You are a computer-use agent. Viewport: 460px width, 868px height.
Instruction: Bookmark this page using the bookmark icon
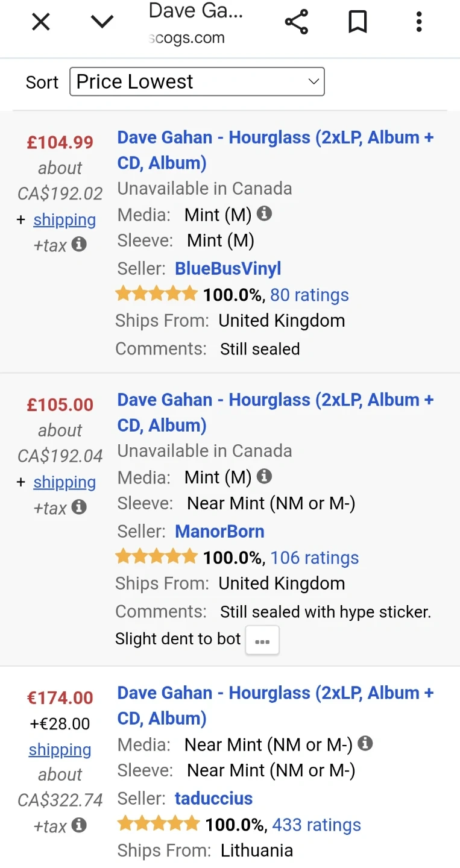[358, 23]
